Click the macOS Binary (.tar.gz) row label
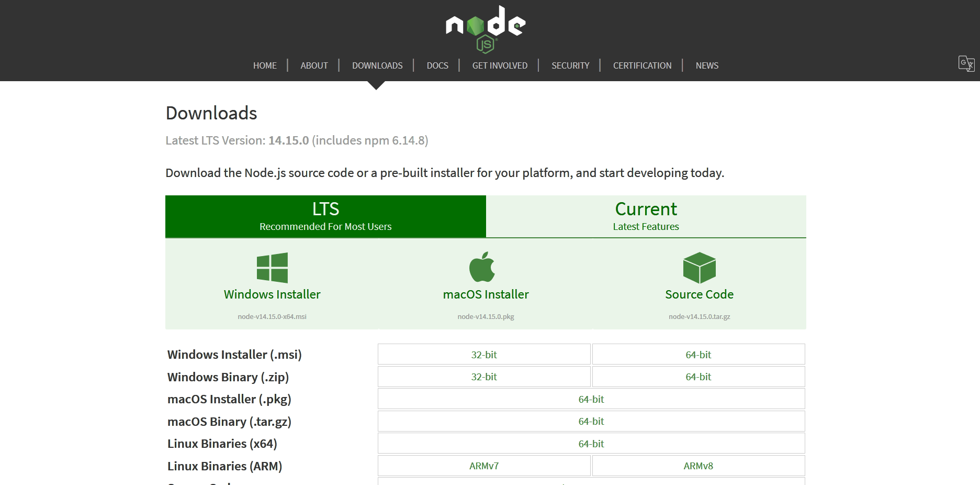The image size is (980, 485). click(x=229, y=422)
